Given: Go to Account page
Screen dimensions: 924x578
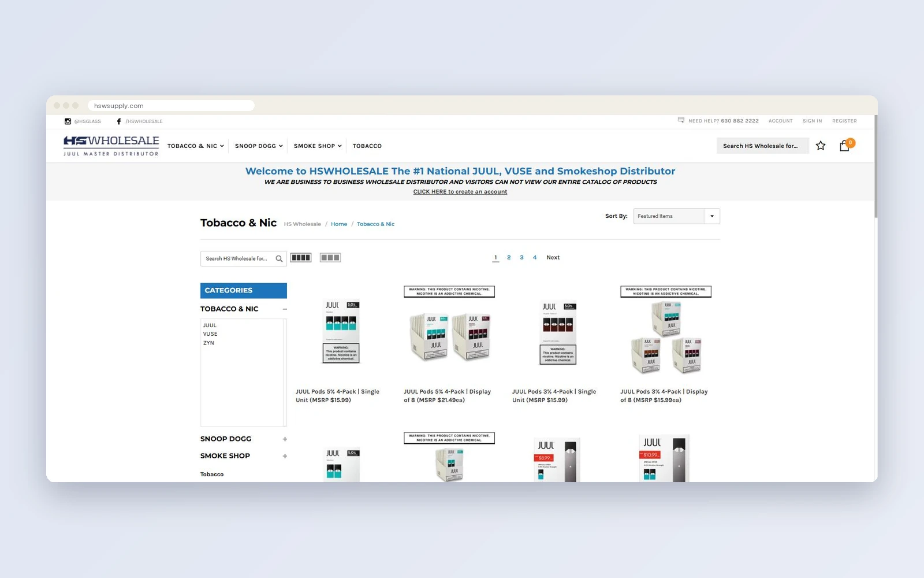Looking at the screenshot, I should [780, 121].
